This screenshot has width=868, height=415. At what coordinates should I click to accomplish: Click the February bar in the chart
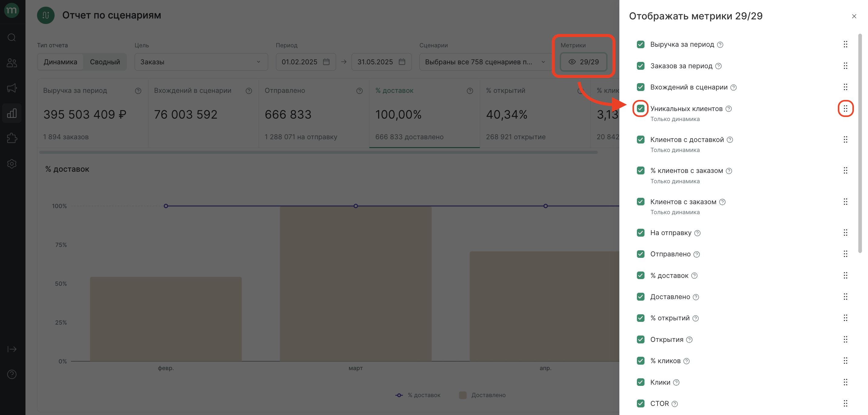[166, 319]
